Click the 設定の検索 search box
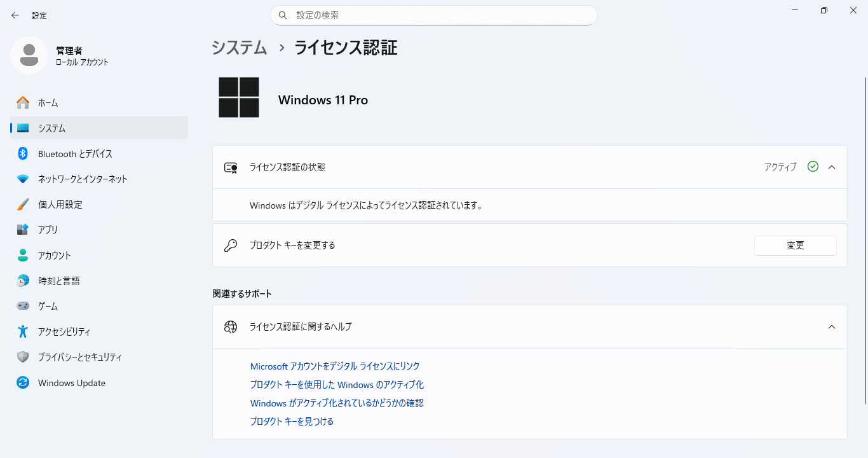Image resolution: width=868 pixels, height=458 pixels. coord(434,15)
